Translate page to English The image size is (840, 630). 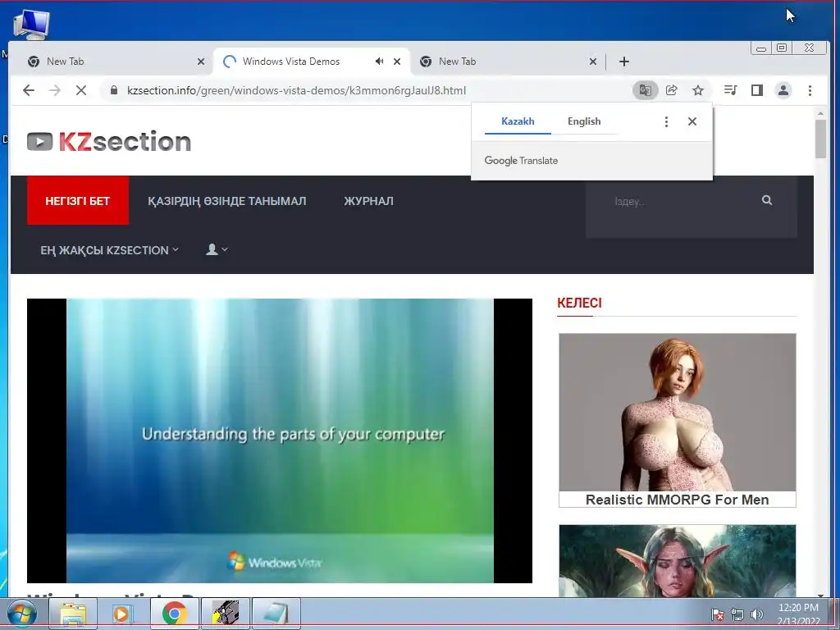(x=584, y=121)
